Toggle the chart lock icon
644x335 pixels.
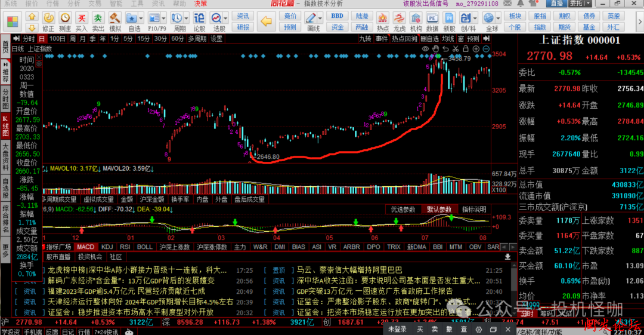pos(466,48)
